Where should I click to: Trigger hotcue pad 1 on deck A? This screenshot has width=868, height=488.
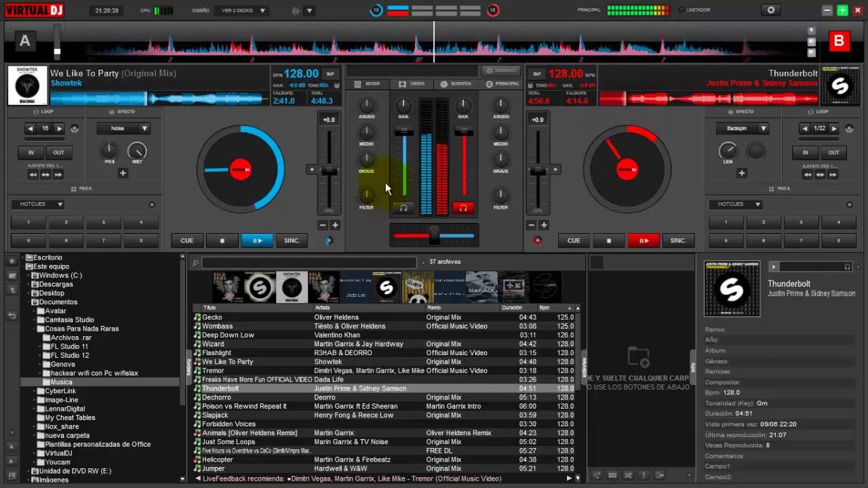[x=28, y=222]
